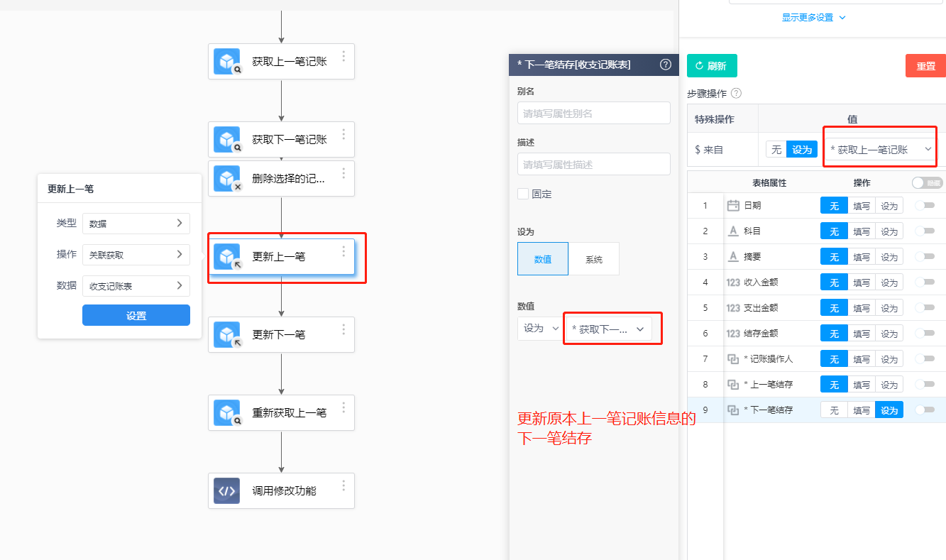Open the more menu of 获取上一笔记账 node
Image resolution: width=946 pixels, height=560 pixels.
pyautogui.click(x=343, y=56)
